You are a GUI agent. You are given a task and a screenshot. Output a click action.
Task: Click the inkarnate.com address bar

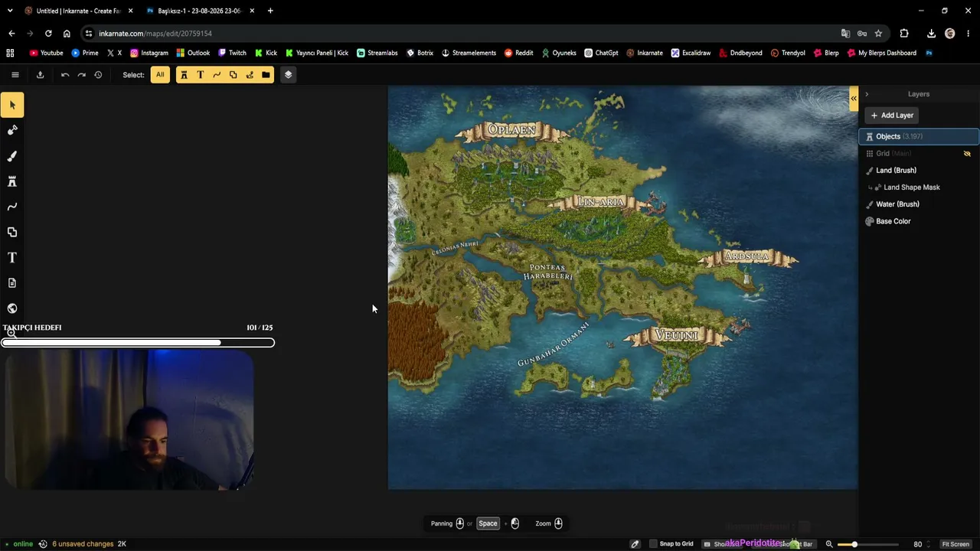459,34
